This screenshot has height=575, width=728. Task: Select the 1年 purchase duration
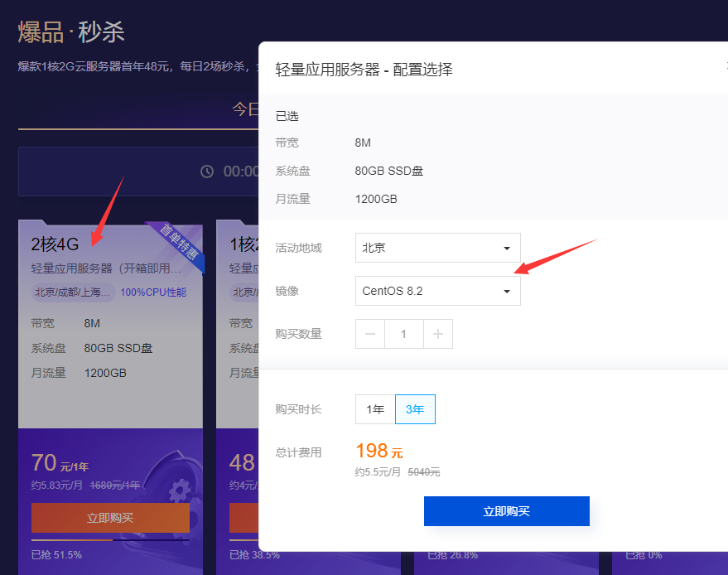point(375,409)
